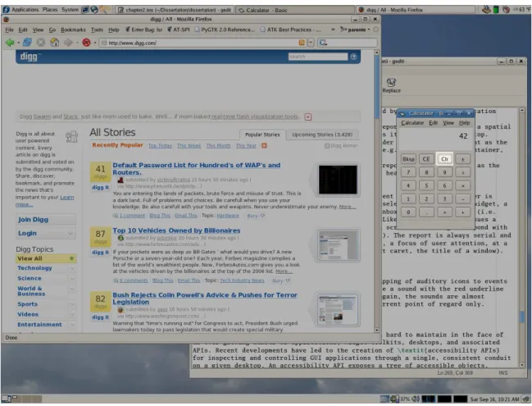
Task: Open the Enter Bug: lsr bookmark
Action: (x=143, y=30)
